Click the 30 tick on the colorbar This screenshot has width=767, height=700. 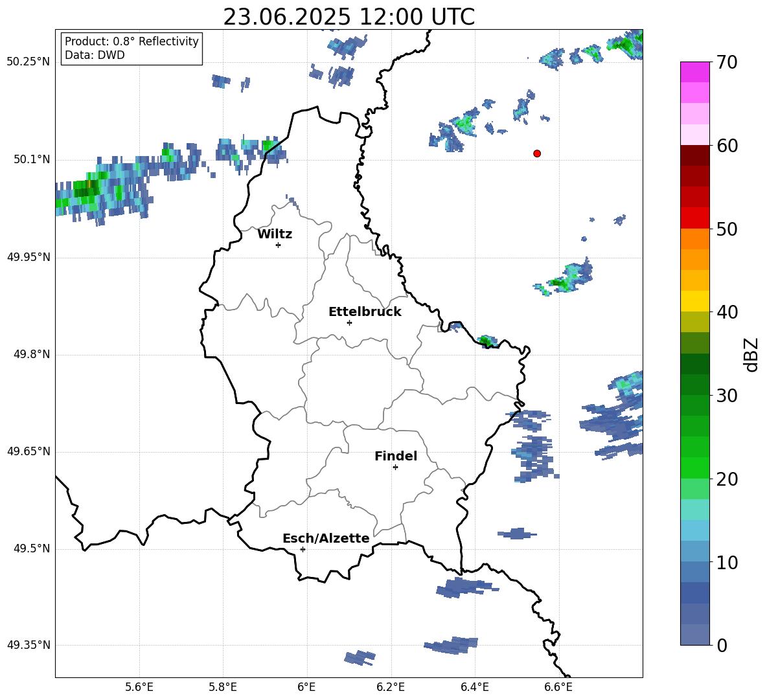(x=727, y=396)
